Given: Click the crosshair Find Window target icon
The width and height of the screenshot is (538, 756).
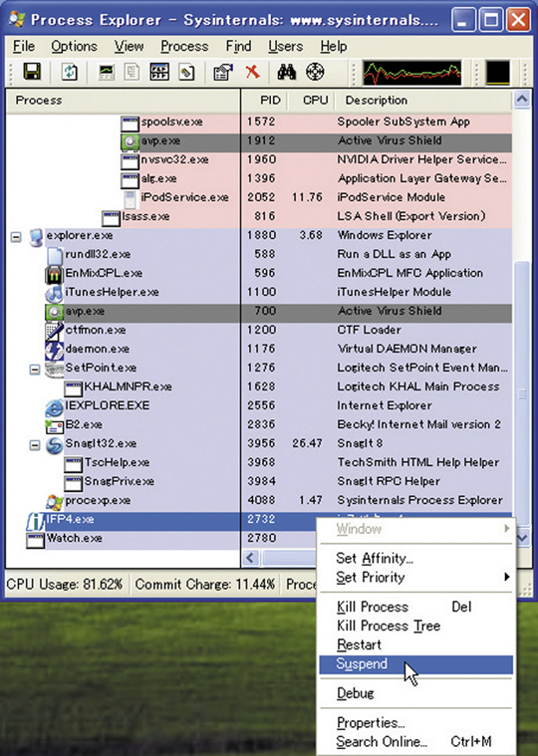Looking at the screenshot, I should point(315,73).
